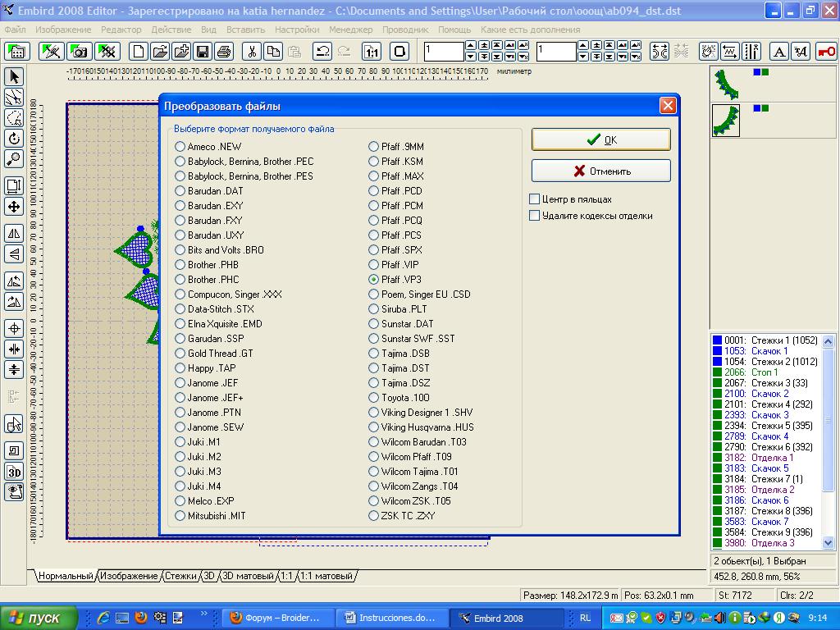Click the 'пуск' Start button

point(39,618)
